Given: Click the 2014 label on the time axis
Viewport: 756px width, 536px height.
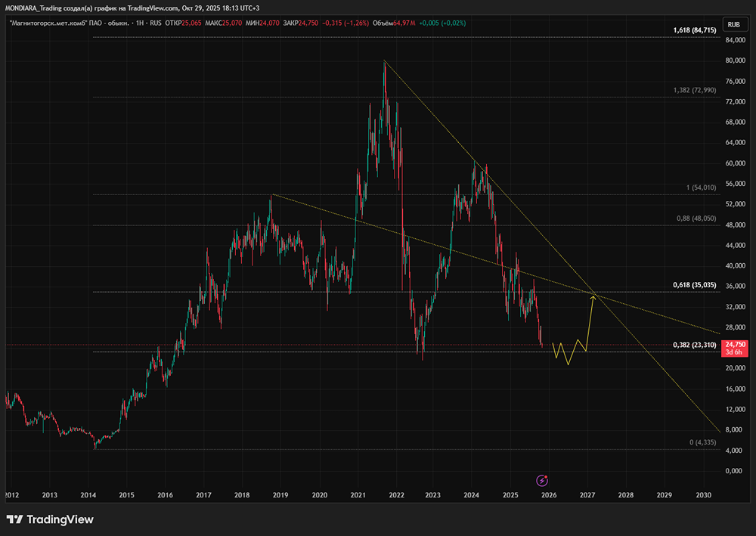Looking at the screenshot, I should coord(88,495).
